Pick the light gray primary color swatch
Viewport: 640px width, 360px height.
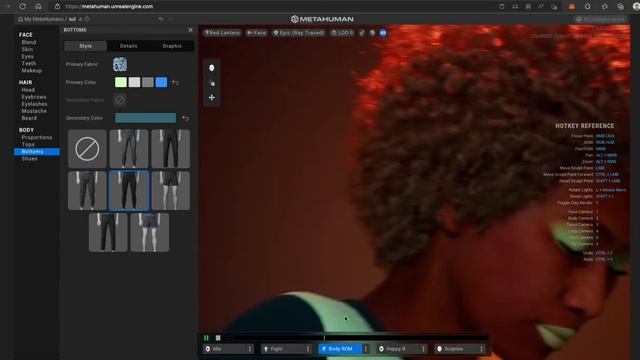tap(134, 82)
